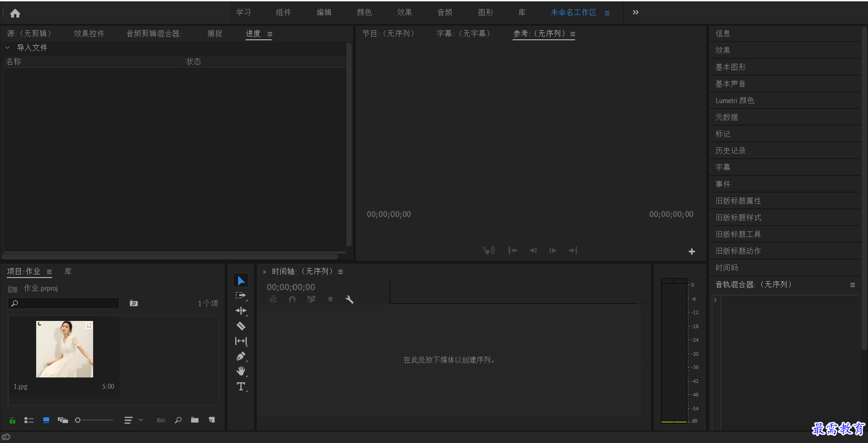Viewport: 868px width, 443px height.
Task: Expand audio track mixer side arrow
Action: [x=715, y=300]
